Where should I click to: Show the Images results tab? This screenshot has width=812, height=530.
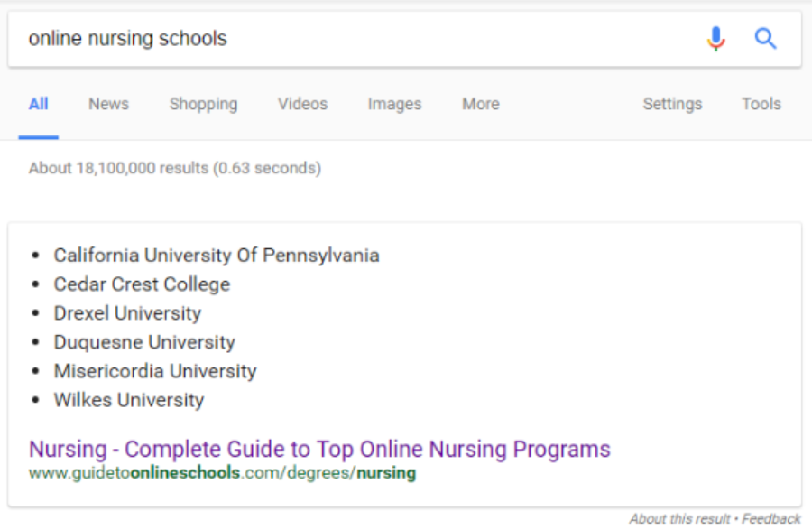394,104
